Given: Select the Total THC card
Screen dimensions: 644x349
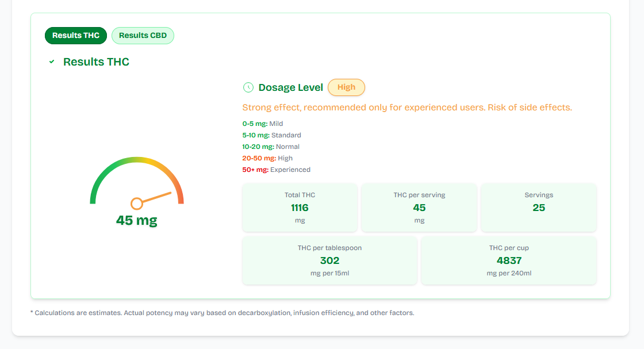Looking at the screenshot, I should coord(300,208).
